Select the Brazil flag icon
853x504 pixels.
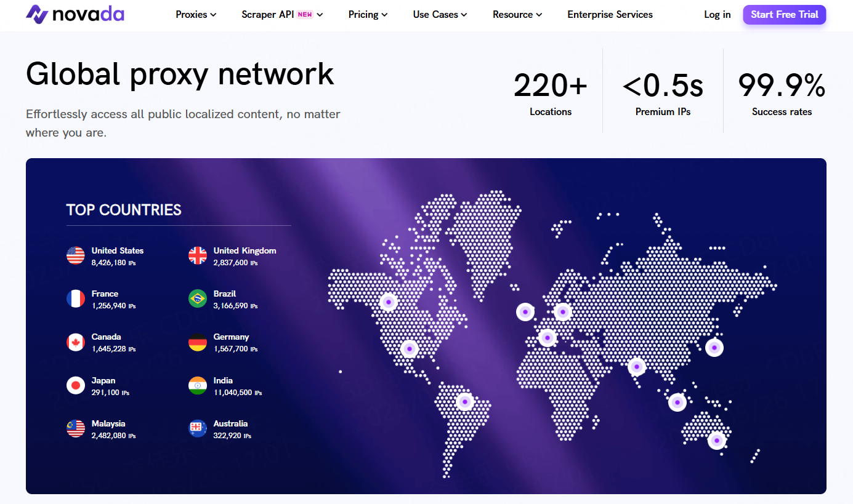coord(198,298)
